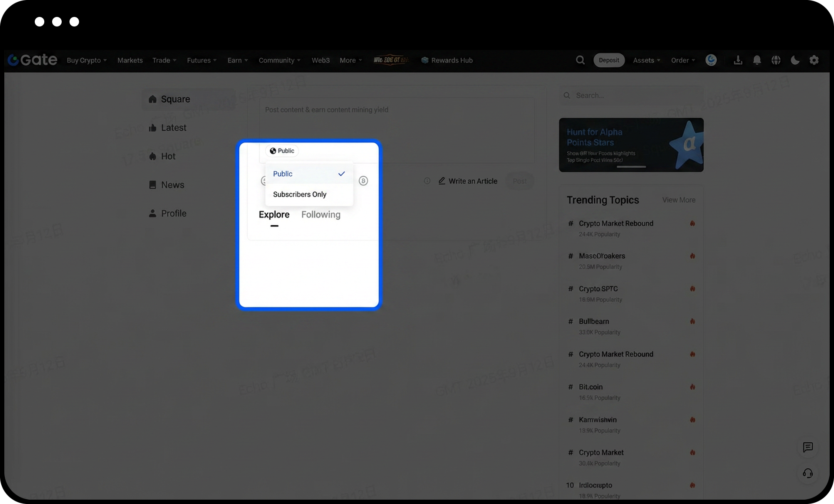The image size is (834, 504).
Task: Open the settings gear icon
Action: pos(814,60)
